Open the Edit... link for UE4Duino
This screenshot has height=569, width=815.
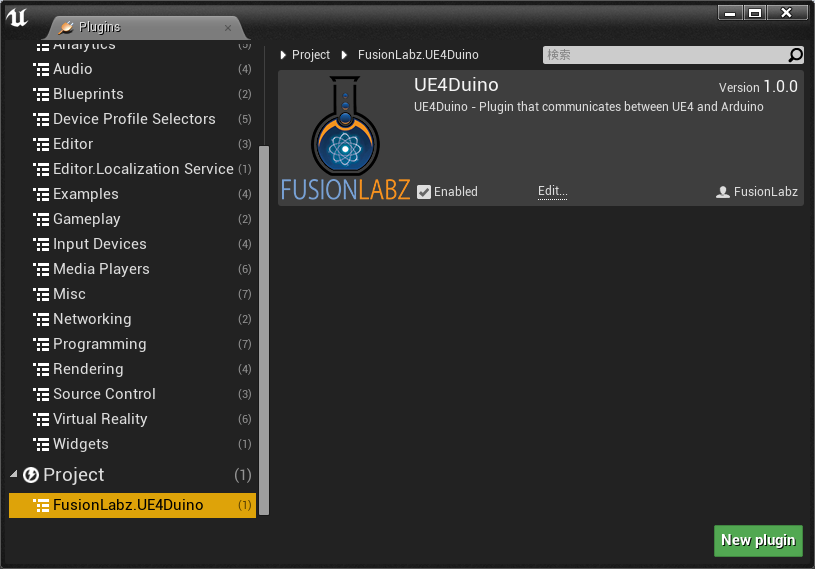click(553, 191)
